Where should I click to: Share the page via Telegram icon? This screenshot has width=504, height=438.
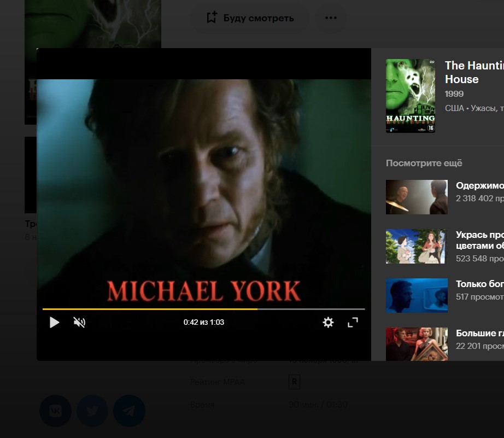(x=129, y=411)
